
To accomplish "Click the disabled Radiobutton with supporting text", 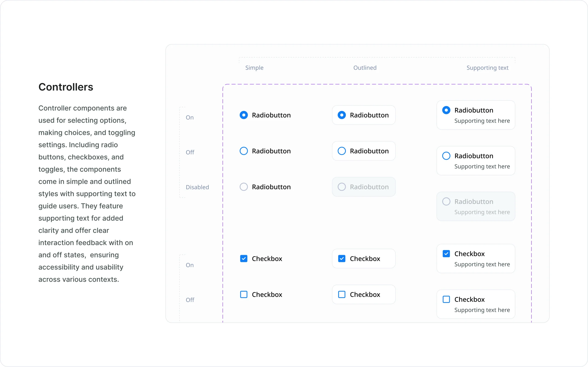I will [x=446, y=201].
